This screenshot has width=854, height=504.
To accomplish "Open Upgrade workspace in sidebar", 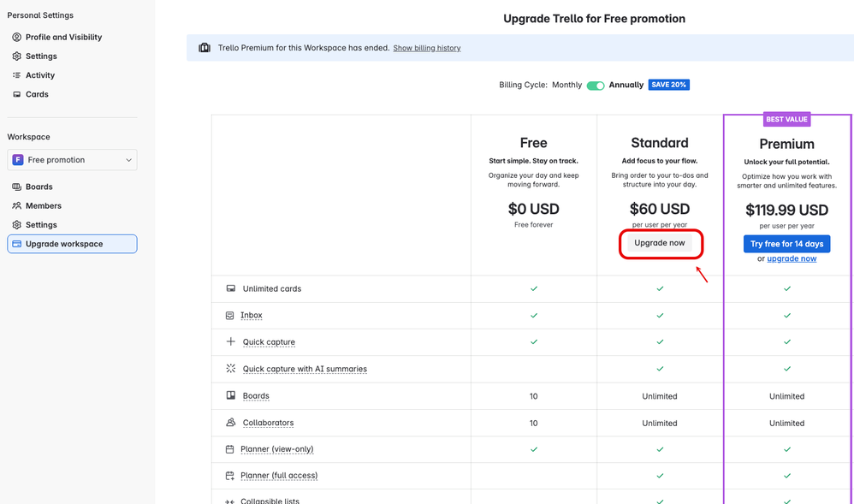I will point(72,244).
